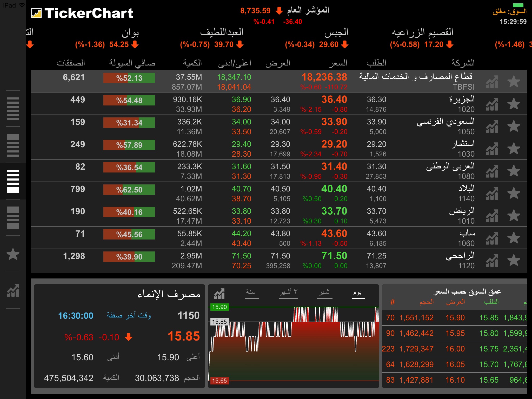Star the السعودي الفرنسي 1050 row
Viewport: 532px width, 399px height.
514,127
